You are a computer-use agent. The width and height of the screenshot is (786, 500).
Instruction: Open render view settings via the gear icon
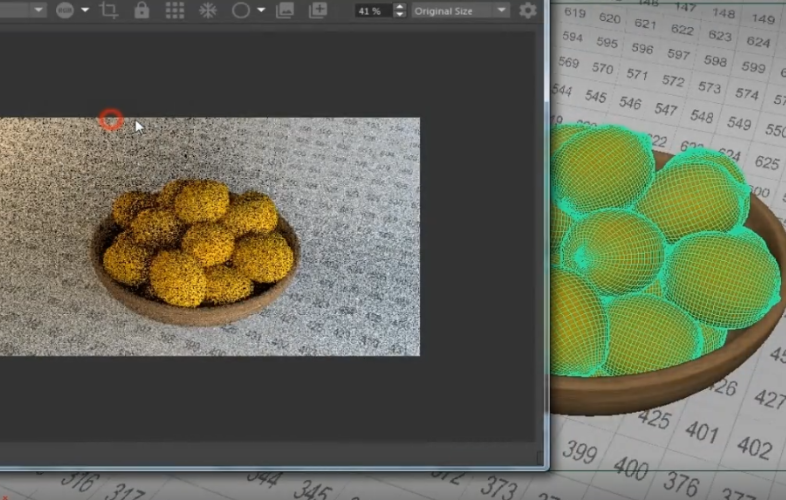click(527, 10)
